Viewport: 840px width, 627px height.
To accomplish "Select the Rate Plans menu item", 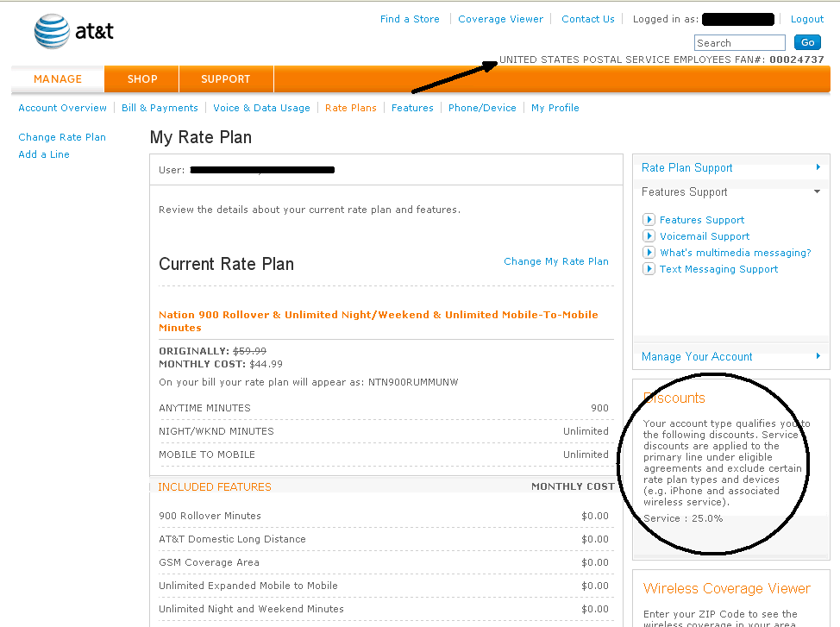I will pyautogui.click(x=351, y=108).
